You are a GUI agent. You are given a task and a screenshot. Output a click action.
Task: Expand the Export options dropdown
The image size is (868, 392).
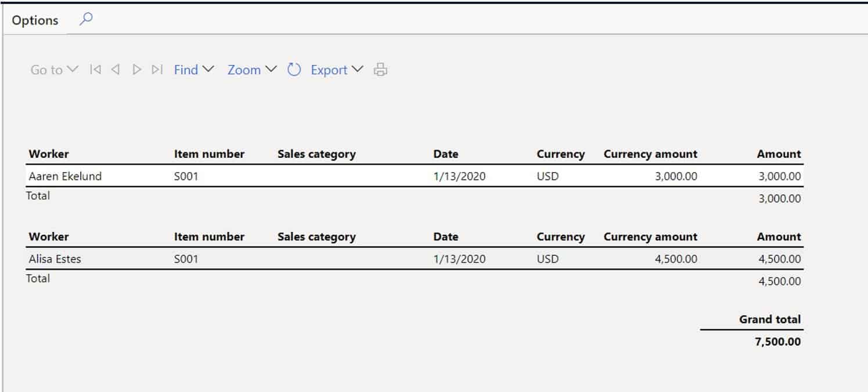click(358, 69)
